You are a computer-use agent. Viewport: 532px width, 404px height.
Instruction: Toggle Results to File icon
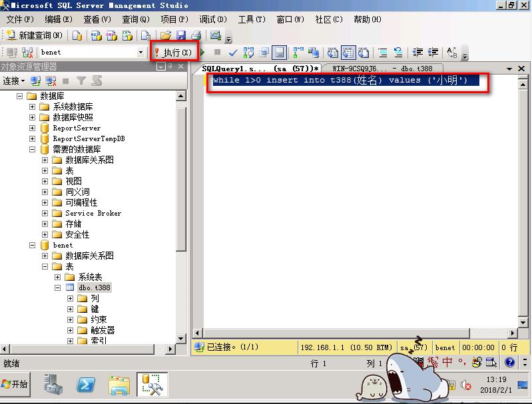364,53
